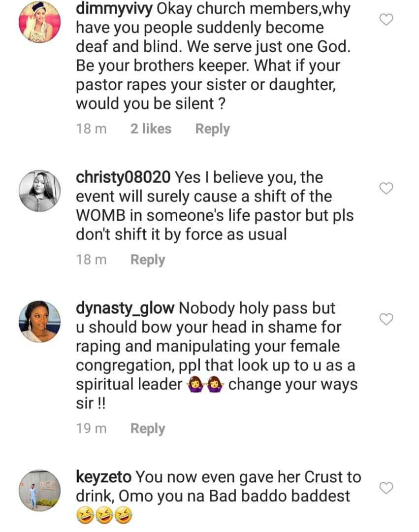View the 2 likes on dimmyvivy's comment

(x=151, y=129)
